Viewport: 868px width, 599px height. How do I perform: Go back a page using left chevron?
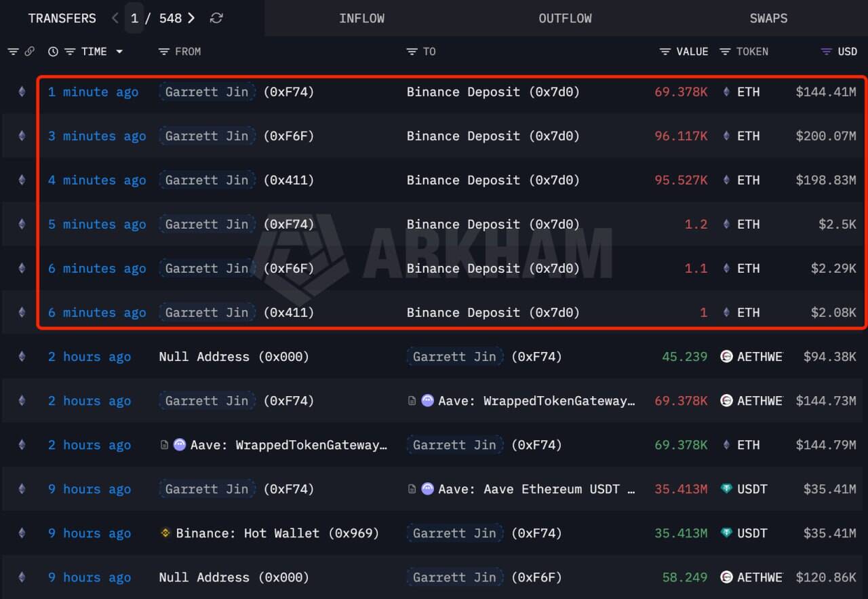point(115,18)
